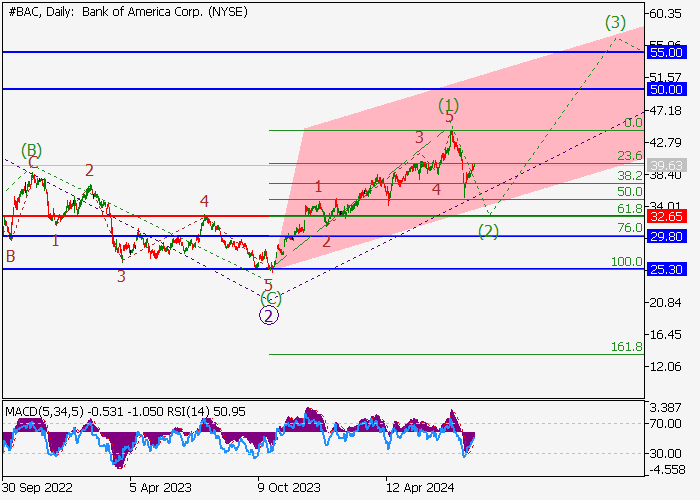Click the 25.30 blue price level label
Image resolution: width=700 pixels, height=500 pixels.
click(x=665, y=269)
